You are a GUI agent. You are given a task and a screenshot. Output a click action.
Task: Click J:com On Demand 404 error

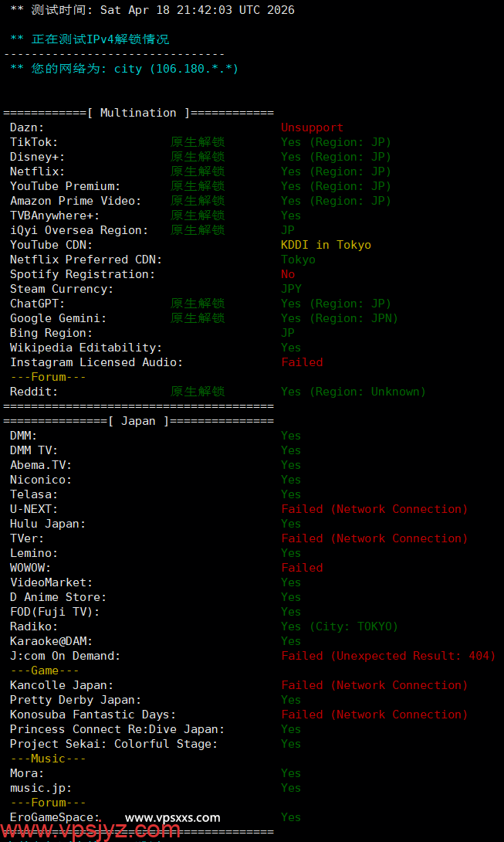(x=387, y=656)
